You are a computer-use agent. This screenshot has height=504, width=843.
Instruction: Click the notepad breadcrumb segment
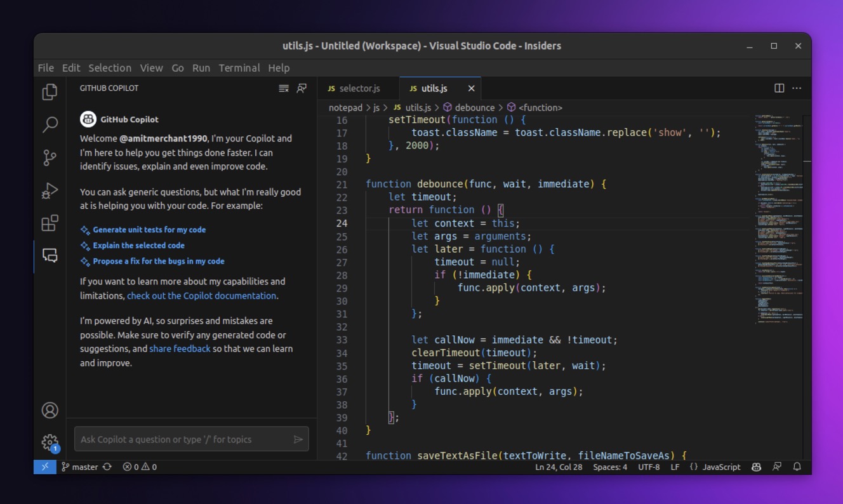coord(345,108)
